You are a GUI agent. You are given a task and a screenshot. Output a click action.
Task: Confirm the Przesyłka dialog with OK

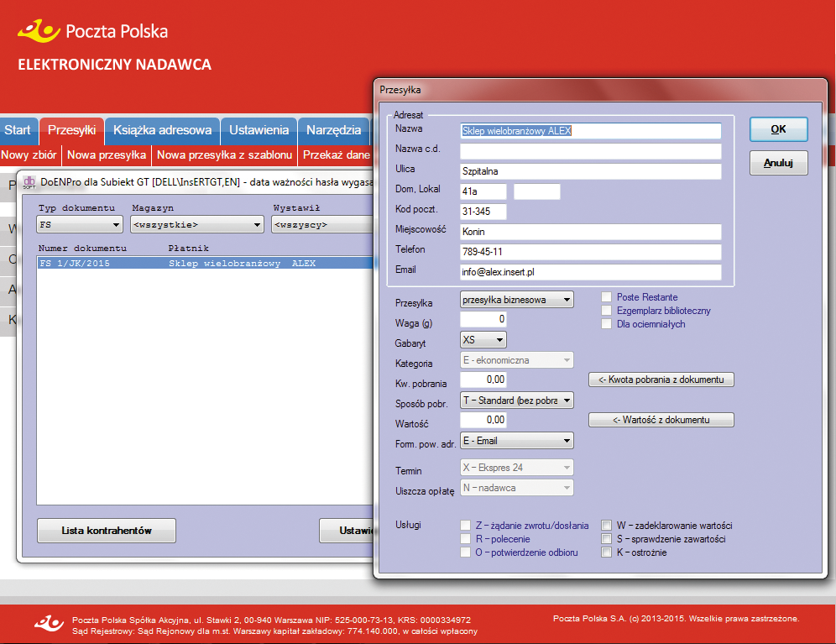(x=778, y=129)
